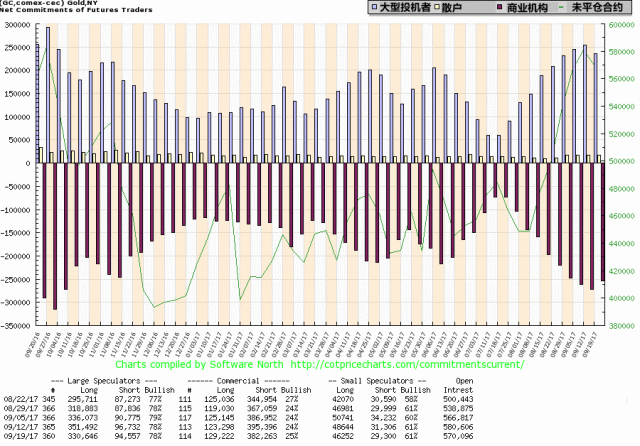Click the 'Small Speculators' table header
640x446 pixels.
pos(376,381)
